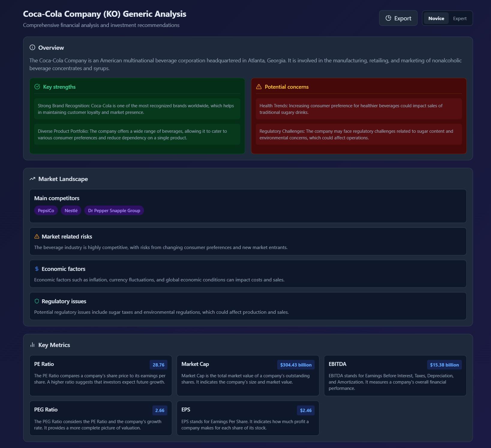
Task: Click the PEG Ratio value 2.66
Action: point(160,410)
